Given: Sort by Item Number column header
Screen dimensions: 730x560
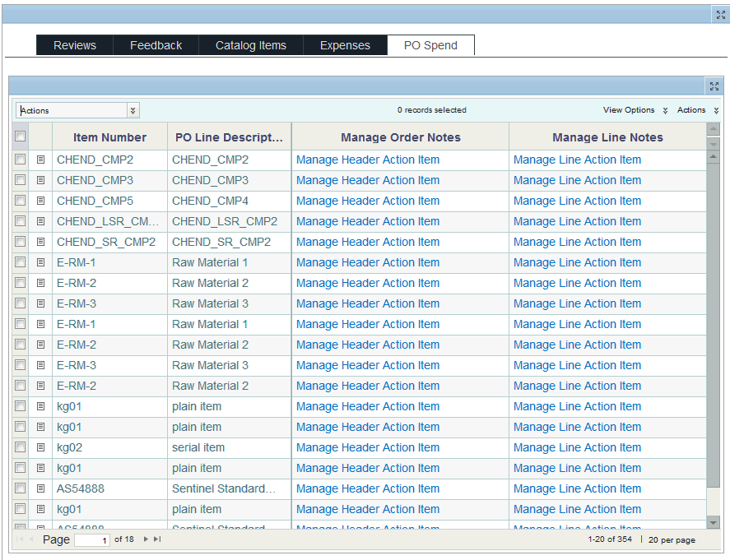Looking at the screenshot, I should coord(110,137).
